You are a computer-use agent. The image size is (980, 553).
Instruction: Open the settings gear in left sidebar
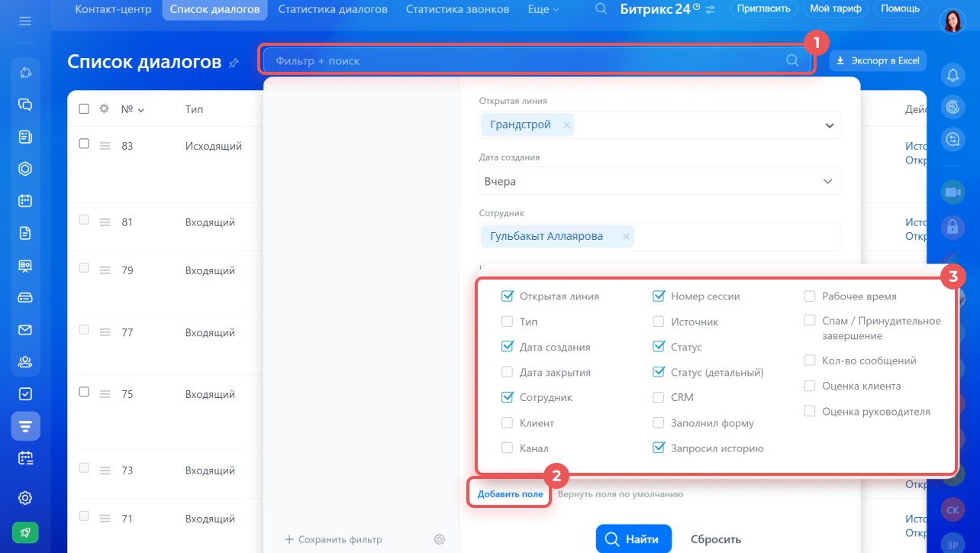point(25,498)
